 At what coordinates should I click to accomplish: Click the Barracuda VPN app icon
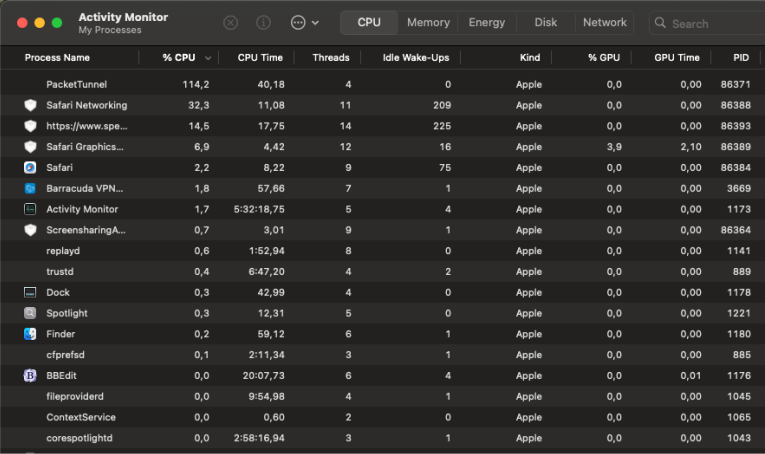[30, 188]
